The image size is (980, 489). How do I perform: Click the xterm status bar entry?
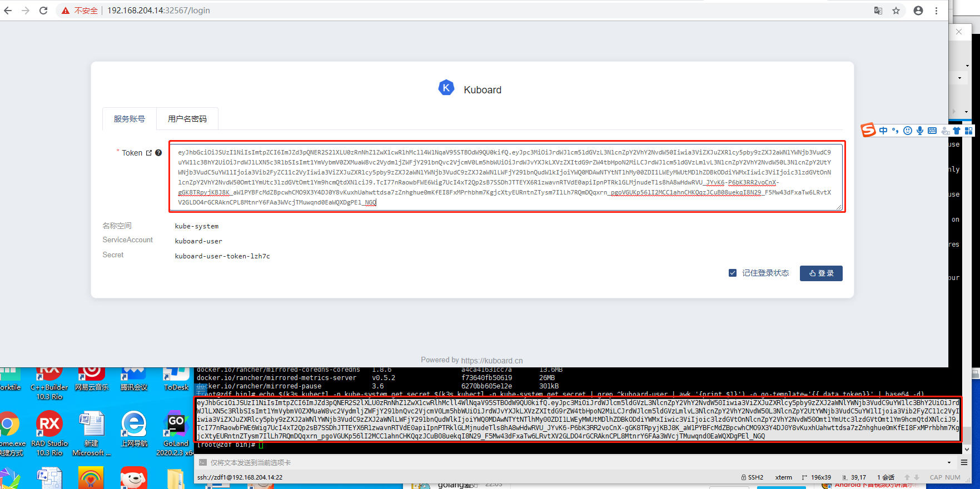click(x=784, y=477)
